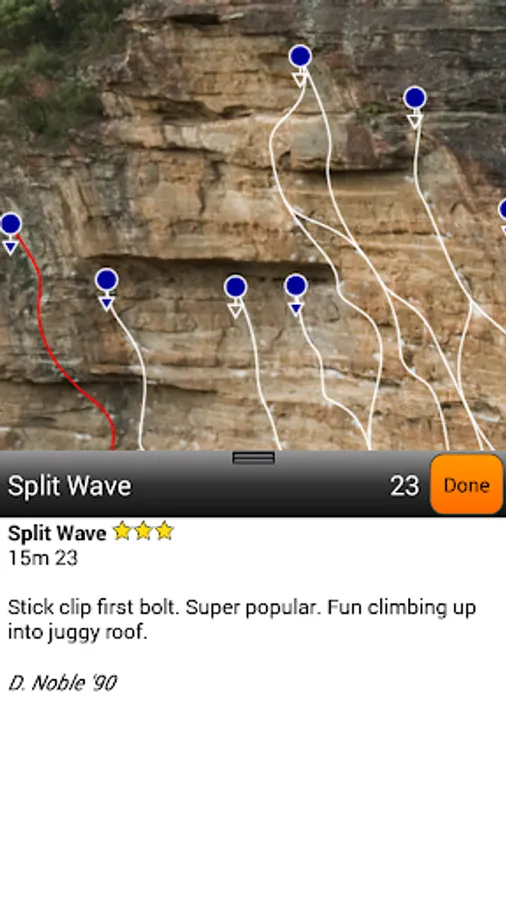Image resolution: width=506 pixels, height=900 pixels.
Task: Tap the orange Done button
Action: point(466,484)
